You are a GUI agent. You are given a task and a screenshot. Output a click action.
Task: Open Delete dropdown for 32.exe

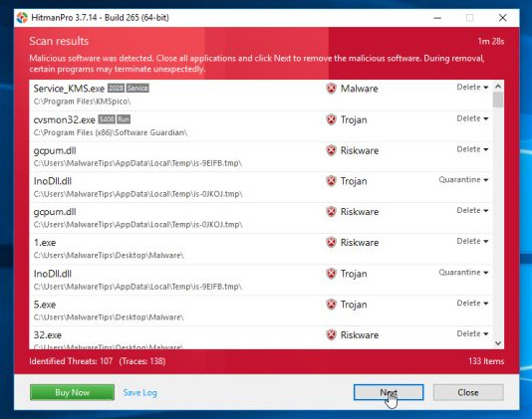(x=472, y=333)
